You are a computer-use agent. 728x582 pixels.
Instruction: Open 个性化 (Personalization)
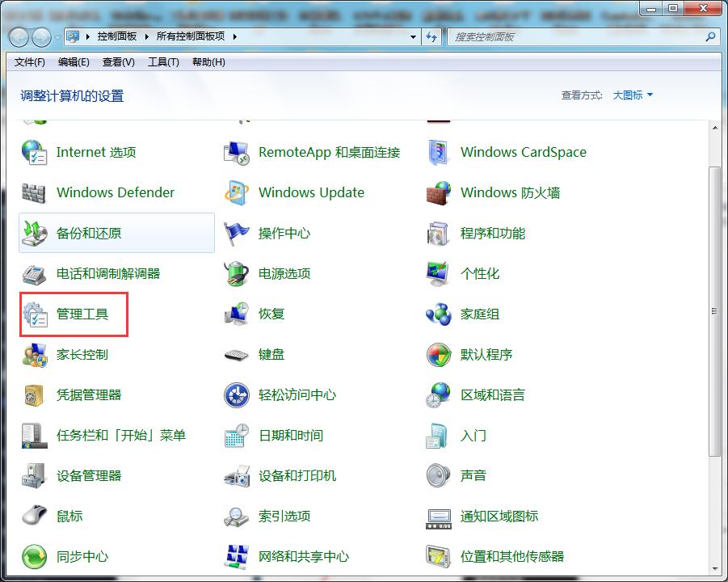[479, 273]
